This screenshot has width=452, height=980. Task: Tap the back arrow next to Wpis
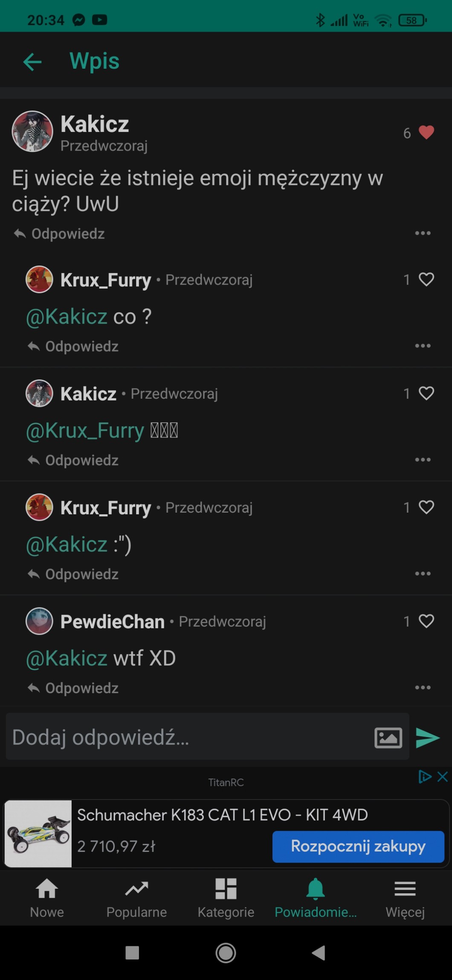click(x=32, y=62)
